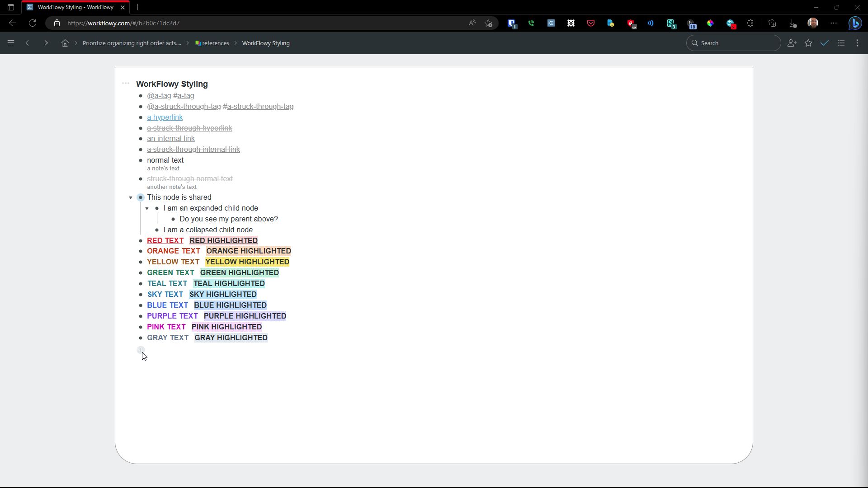Viewport: 868px width, 488px height.
Task: Go forward in WorkFlowy navigation
Action: click(46, 43)
